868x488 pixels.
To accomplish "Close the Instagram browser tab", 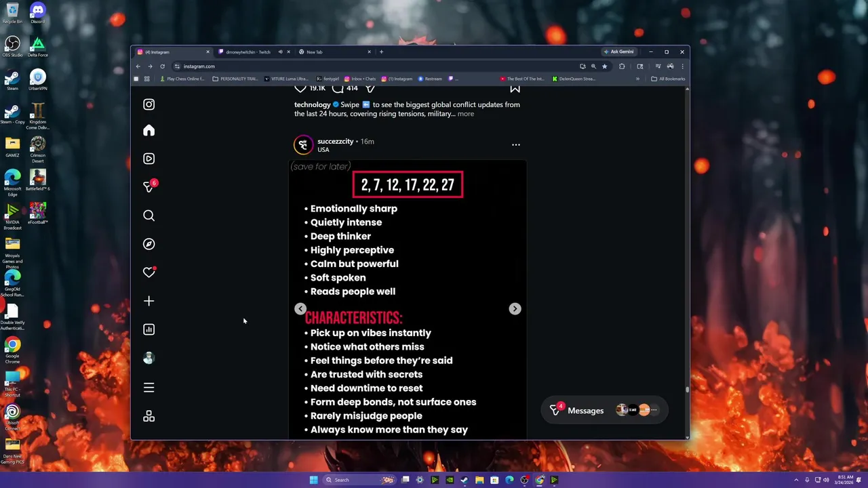I will (208, 52).
